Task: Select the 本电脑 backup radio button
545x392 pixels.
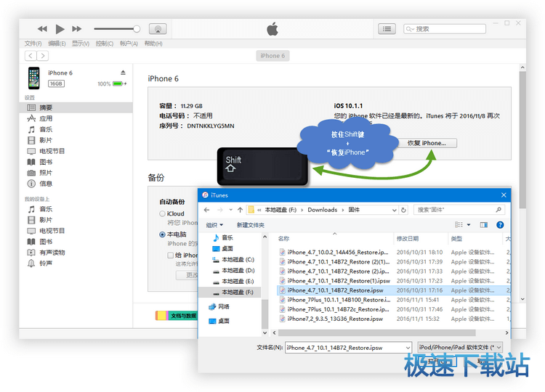Action: 162,234
